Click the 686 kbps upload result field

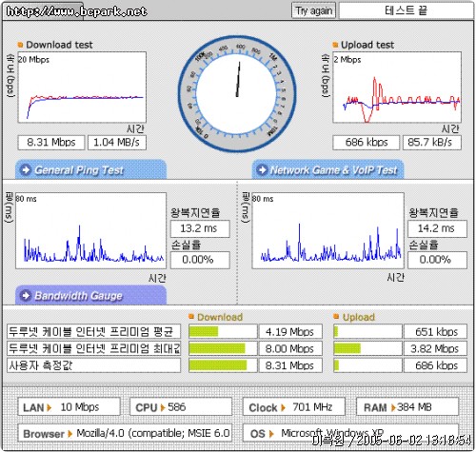tap(366, 143)
